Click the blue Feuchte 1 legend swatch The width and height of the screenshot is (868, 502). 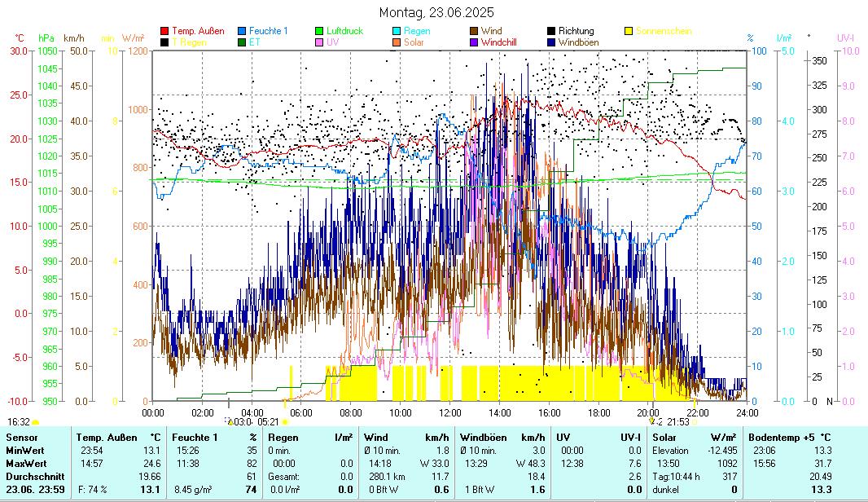click(x=242, y=31)
